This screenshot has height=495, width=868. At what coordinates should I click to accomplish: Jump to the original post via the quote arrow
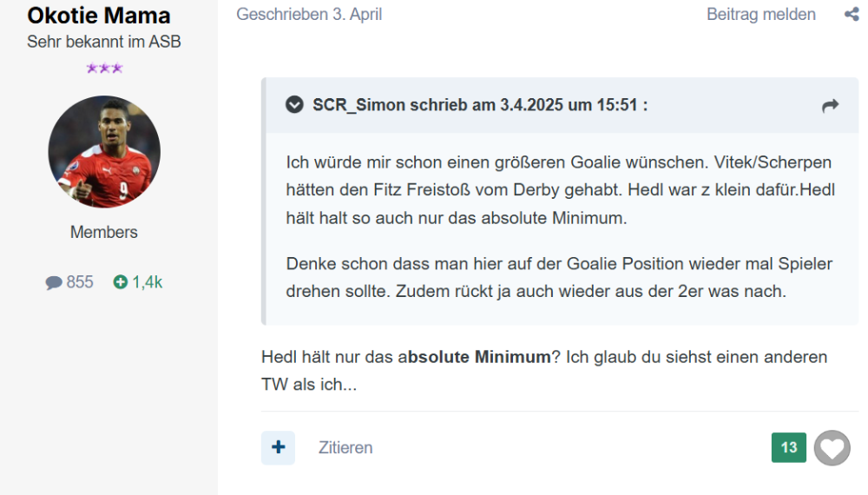point(830,106)
